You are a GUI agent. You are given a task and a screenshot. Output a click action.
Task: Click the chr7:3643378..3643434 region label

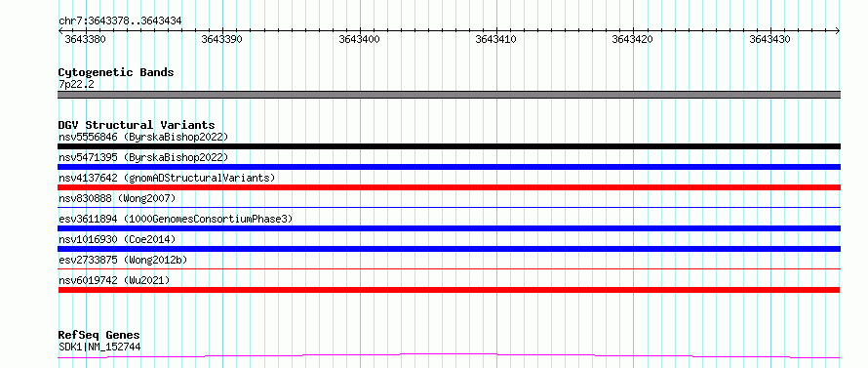[x=120, y=21]
